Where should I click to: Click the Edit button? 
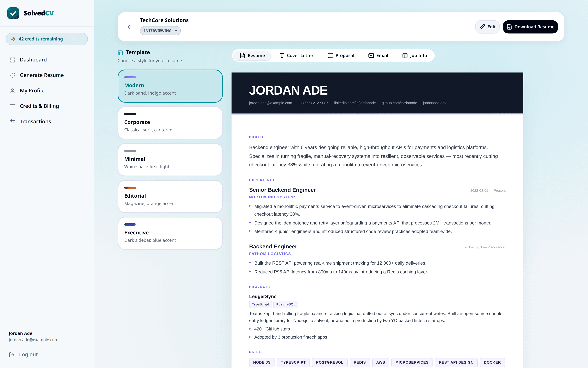tap(487, 27)
